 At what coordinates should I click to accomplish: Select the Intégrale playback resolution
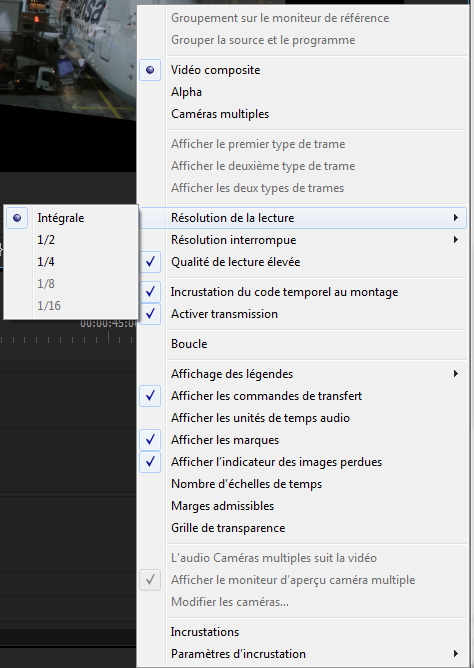tap(71, 218)
